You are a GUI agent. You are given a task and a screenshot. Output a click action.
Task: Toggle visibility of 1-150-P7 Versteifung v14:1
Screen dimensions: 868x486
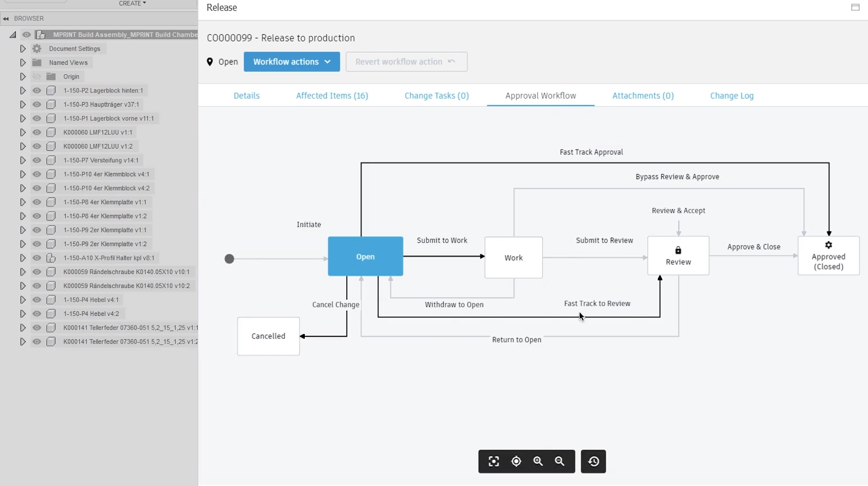(37, 160)
